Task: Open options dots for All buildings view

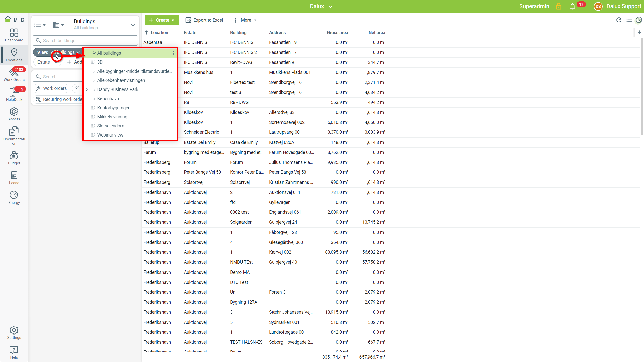Action: pos(173,53)
